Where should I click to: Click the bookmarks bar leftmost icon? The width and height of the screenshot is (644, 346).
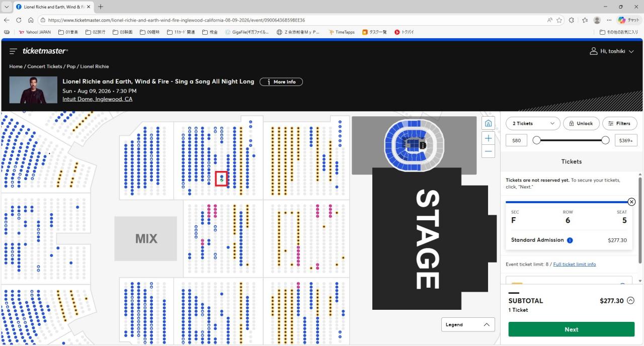pyautogui.click(x=7, y=32)
